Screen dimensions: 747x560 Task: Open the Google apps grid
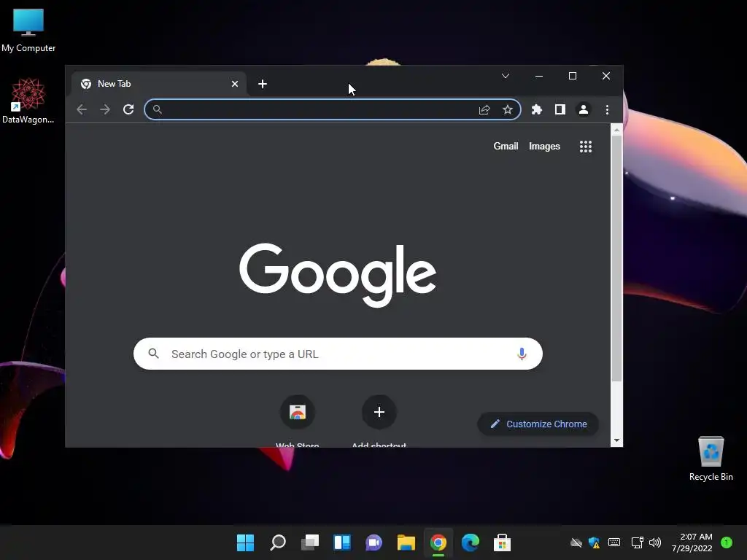pos(586,146)
